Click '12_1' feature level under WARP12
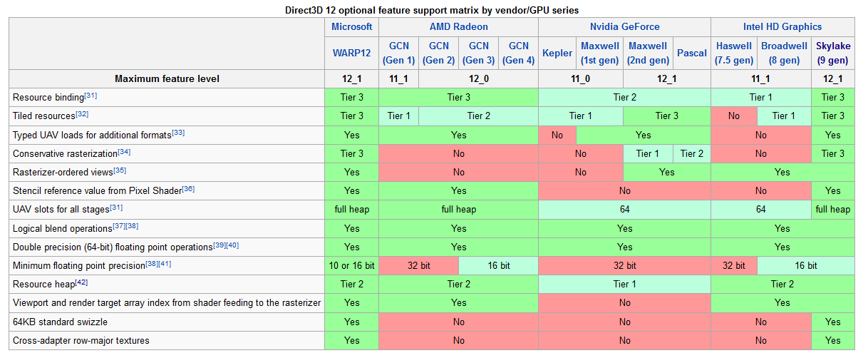 (352, 78)
